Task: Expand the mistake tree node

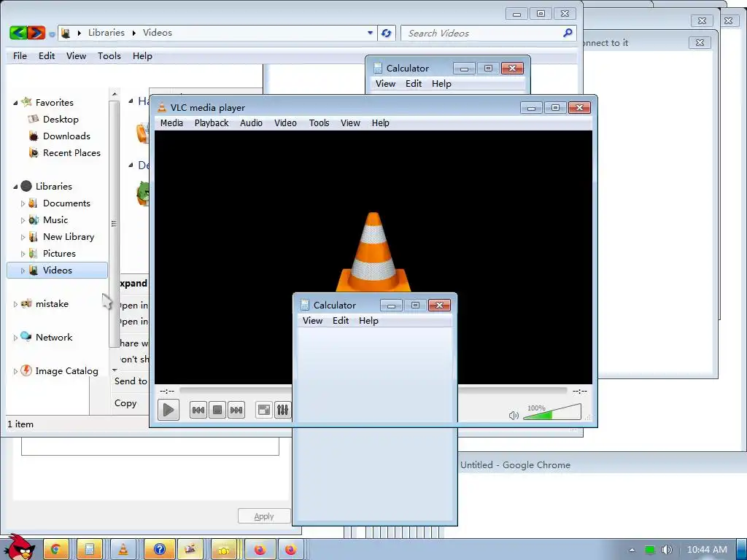Action: point(15,304)
